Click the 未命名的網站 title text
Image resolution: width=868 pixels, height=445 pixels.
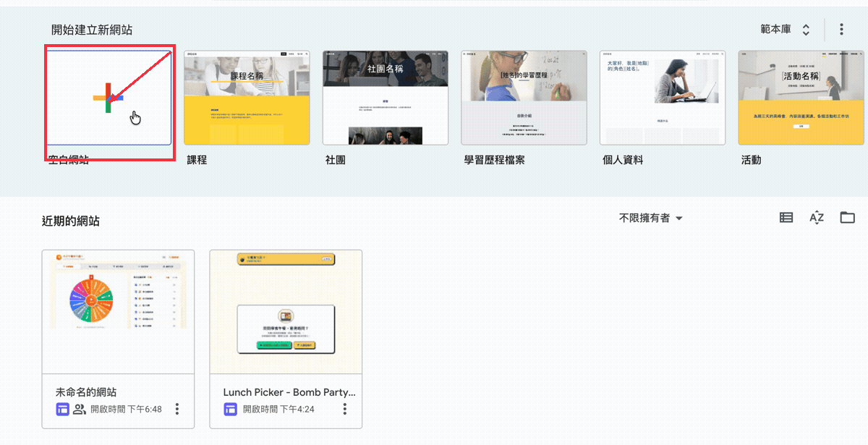point(86,392)
